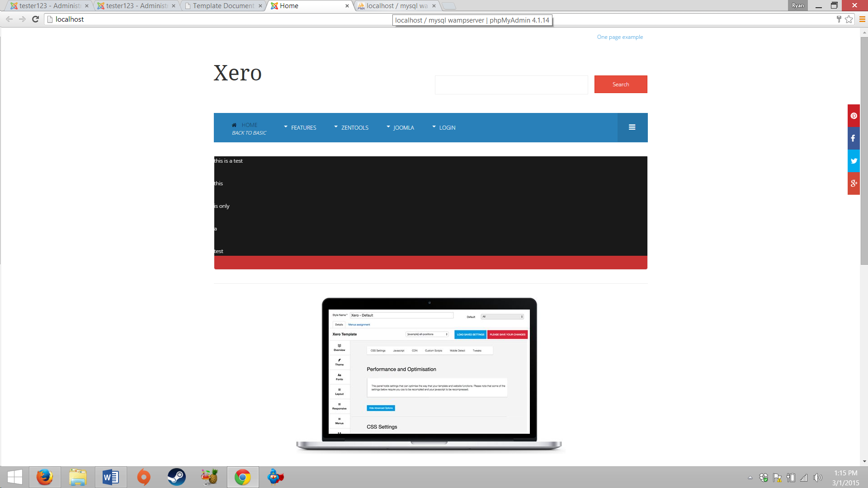
Task: Click the network signal tray icon
Action: coord(804,478)
